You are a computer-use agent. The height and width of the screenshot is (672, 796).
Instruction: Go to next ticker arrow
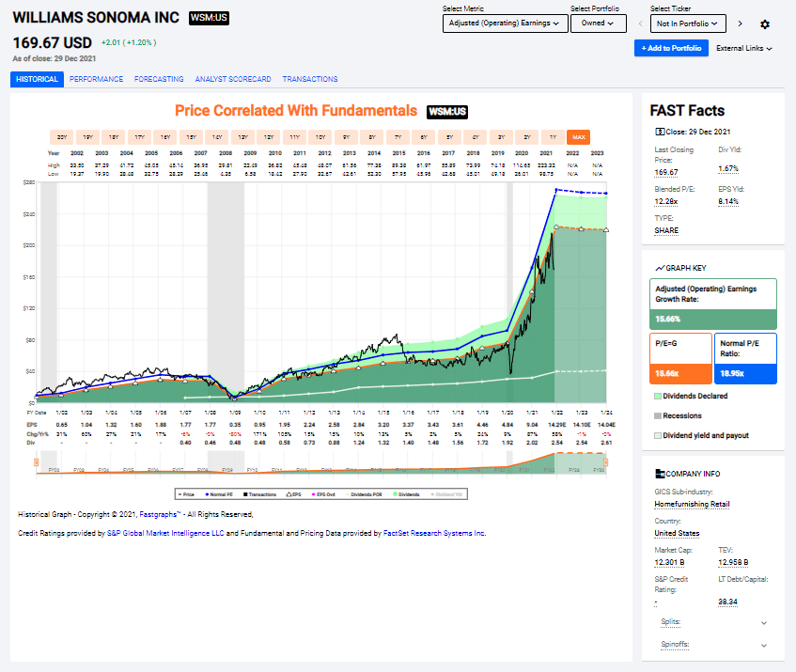[x=741, y=23]
